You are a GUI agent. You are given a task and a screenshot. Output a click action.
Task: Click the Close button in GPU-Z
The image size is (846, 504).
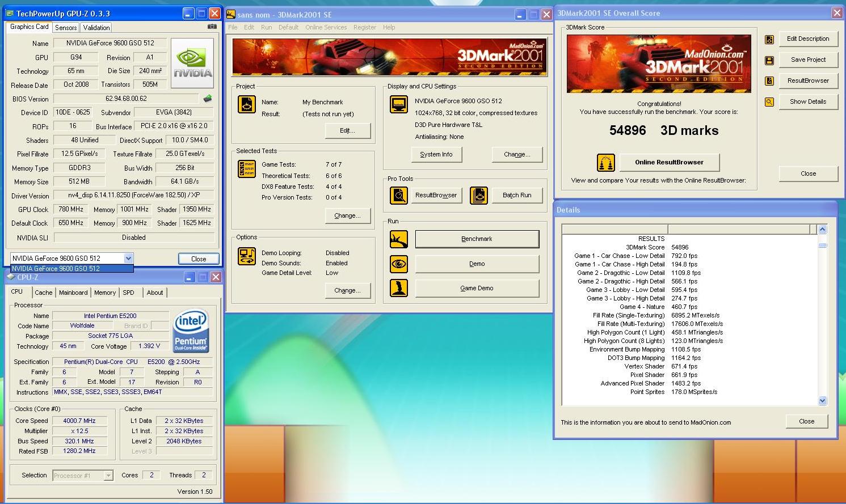pyautogui.click(x=199, y=259)
